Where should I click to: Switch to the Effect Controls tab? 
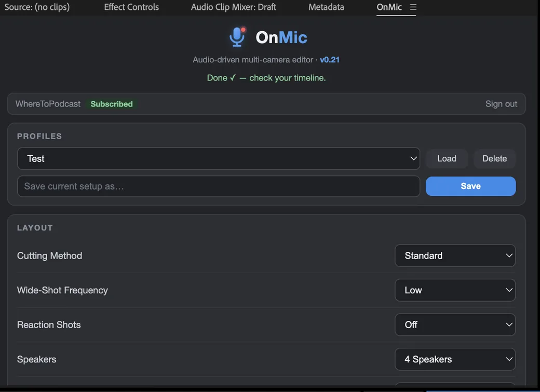(x=131, y=7)
